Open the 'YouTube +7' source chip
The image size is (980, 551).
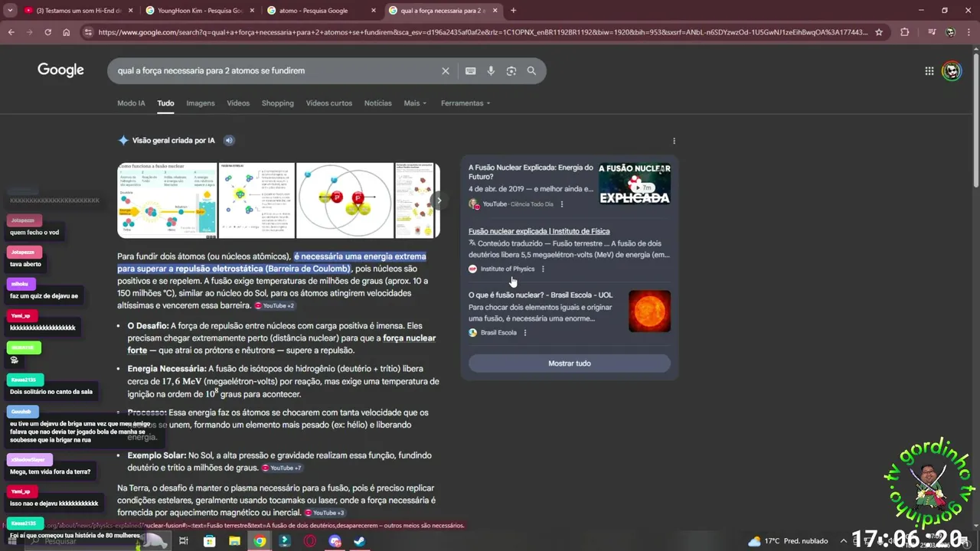pyautogui.click(x=282, y=468)
